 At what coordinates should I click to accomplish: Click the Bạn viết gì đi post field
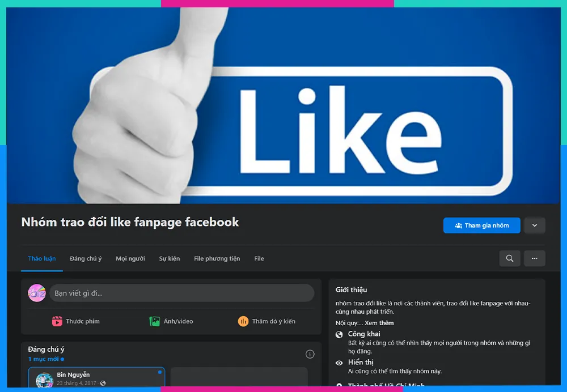tap(181, 293)
